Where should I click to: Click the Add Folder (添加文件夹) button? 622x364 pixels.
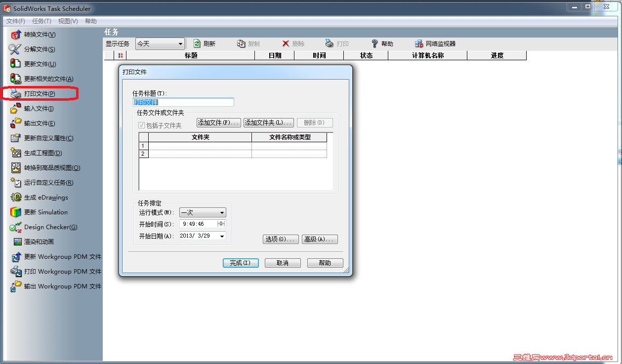(269, 122)
